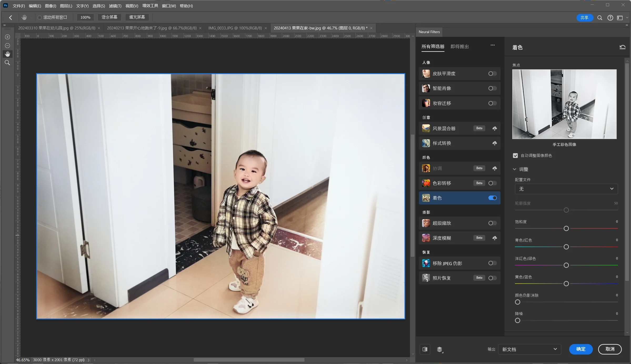Download the 深度模糊 filter via cloud icon
631x364 pixels.
[x=494, y=238]
